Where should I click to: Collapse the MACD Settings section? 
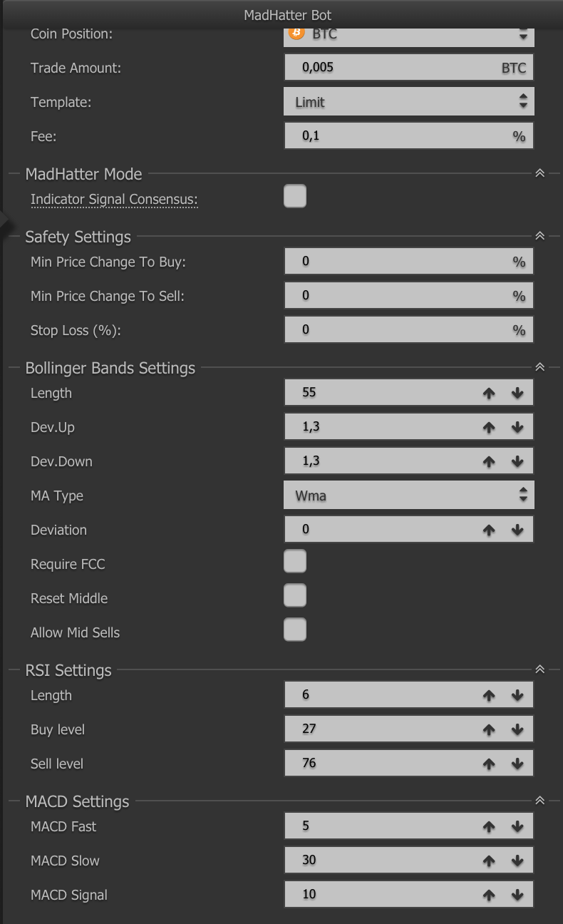(x=539, y=801)
